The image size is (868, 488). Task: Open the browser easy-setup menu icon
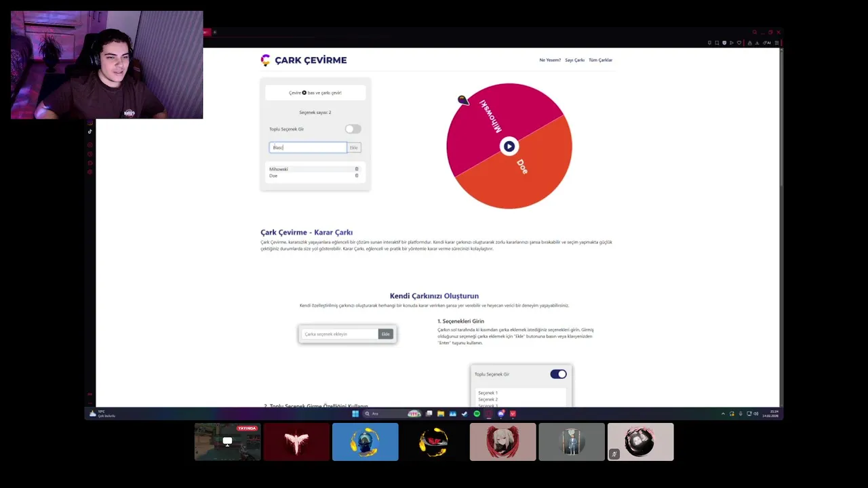[776, 43]
